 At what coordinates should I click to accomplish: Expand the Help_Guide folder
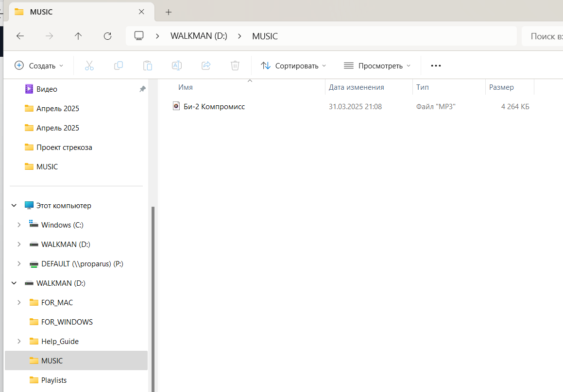tap(19, 341)
